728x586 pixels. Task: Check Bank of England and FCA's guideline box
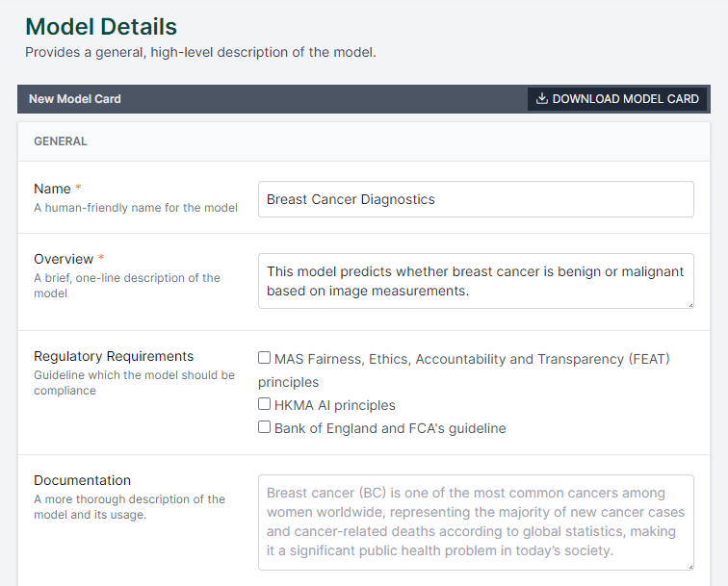(x=264, y=427)
